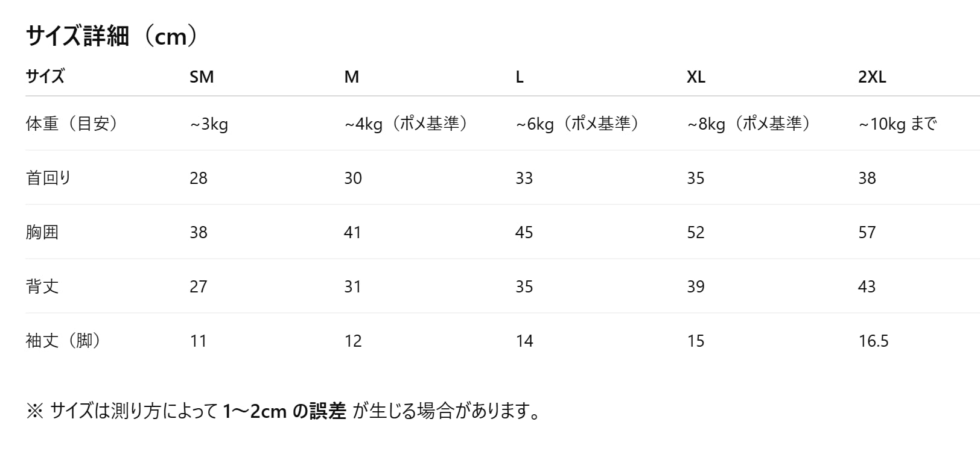Click the ~10kg まで weight cell

tap(897, 124)
